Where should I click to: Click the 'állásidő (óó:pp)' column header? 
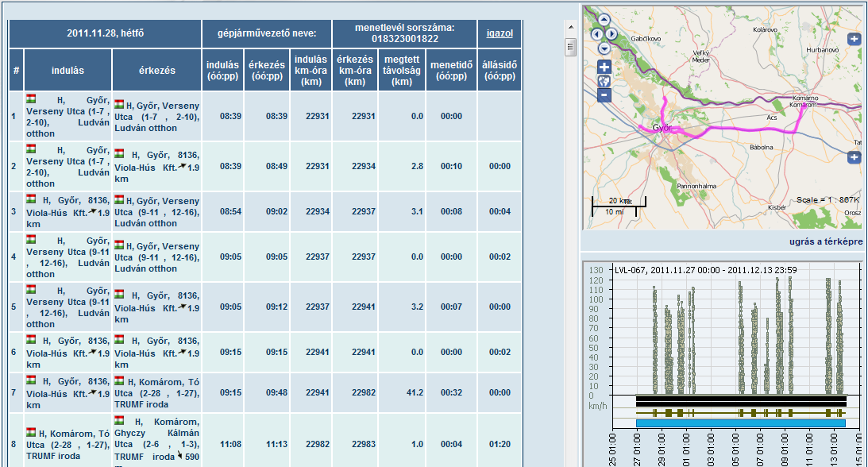coord(500,70)
